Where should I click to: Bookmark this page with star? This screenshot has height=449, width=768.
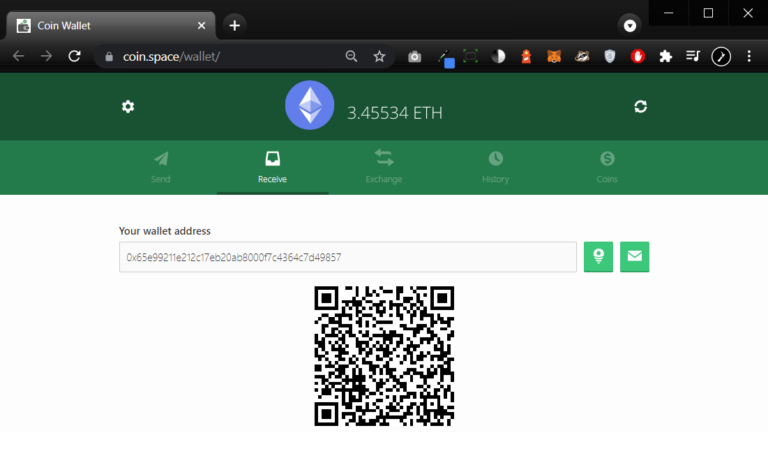point(379,56)
